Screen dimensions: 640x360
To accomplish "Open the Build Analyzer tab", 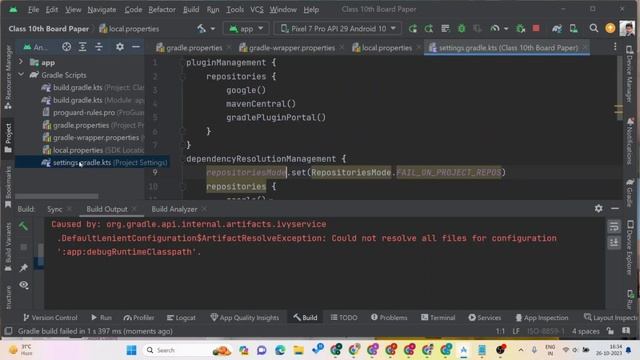I will [x=174, y=209].
